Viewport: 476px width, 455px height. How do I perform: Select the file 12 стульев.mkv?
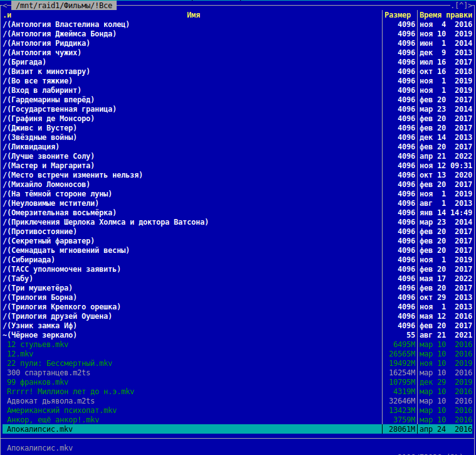pyautogui.click(x=38, y=345)
